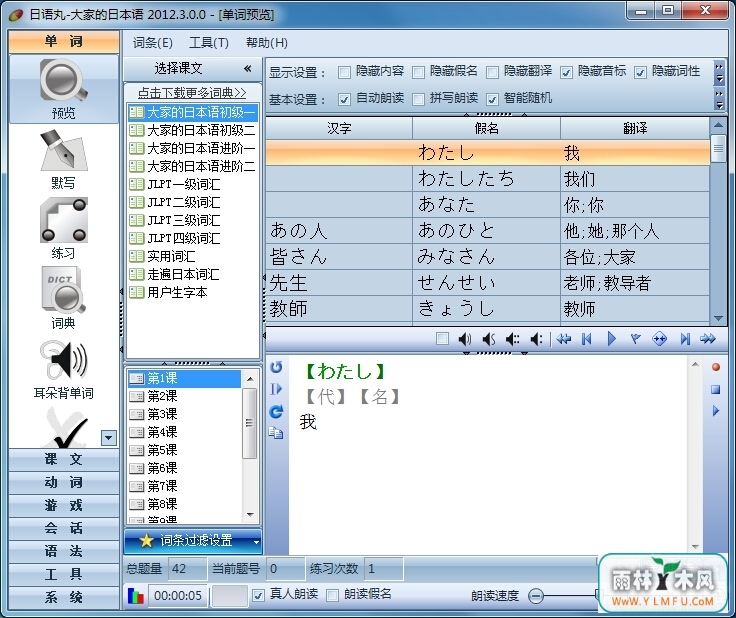Click the 词条过滤设置 button
This screenshot has width=736, height=618.
tap(192, 541)
